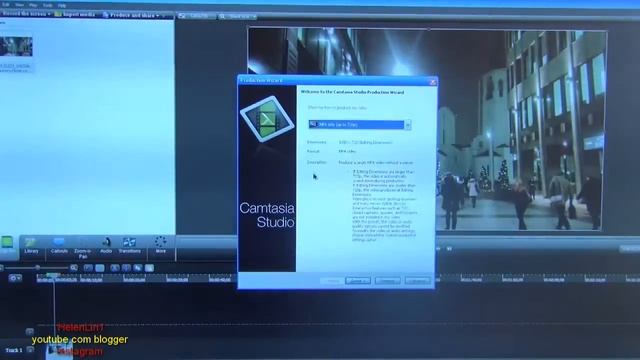Screen dimensions: 640x360
Task: Click the preset dropdown arrow in Production Wizard
Action: [x=407, y=125]
